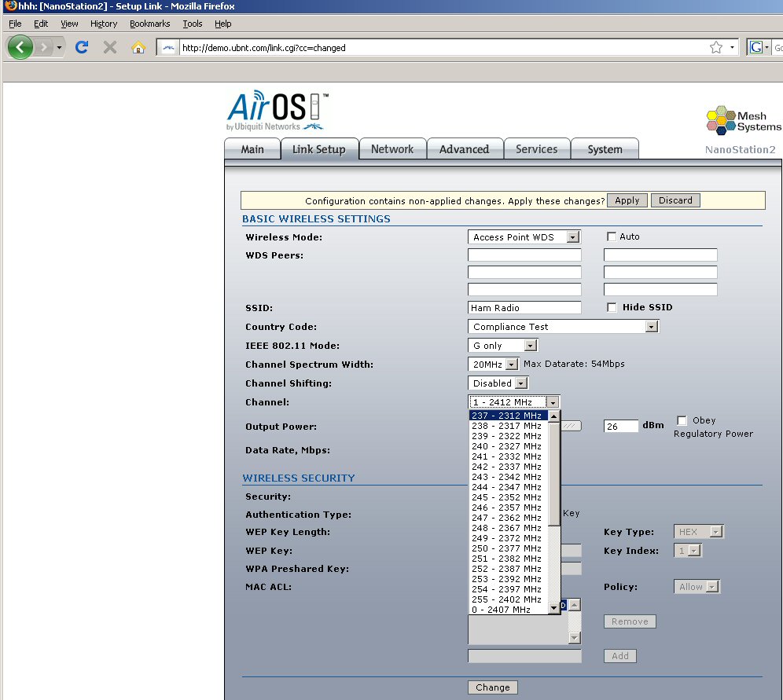Discard the non-applied changes
Image resolution: width=783 pixels, height=700 pixels.
tap(675, 200)
